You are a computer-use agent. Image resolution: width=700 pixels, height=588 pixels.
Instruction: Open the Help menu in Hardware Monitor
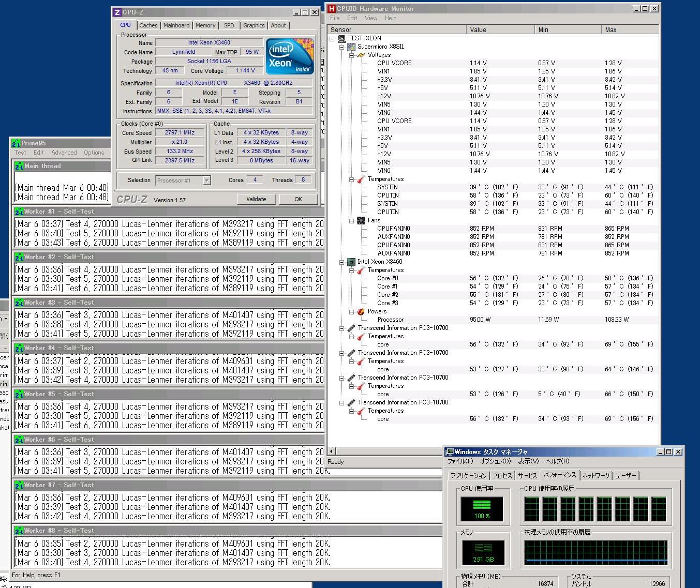tap(391, 18)
